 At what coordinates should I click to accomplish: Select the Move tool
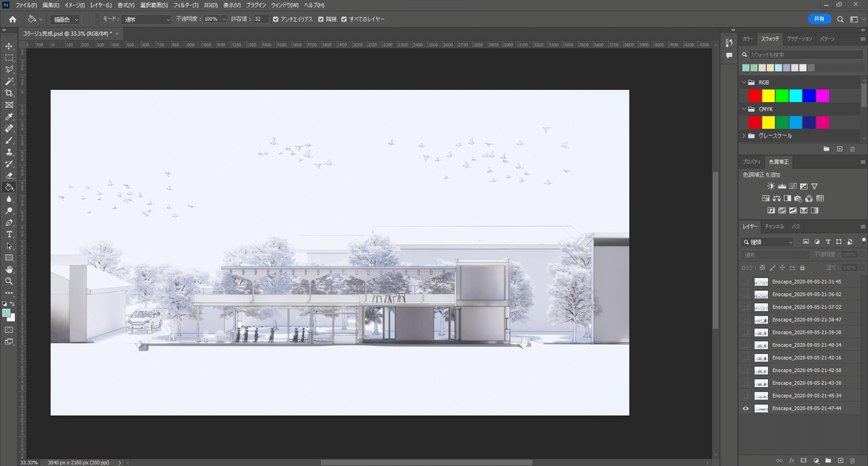coord(9,46)
